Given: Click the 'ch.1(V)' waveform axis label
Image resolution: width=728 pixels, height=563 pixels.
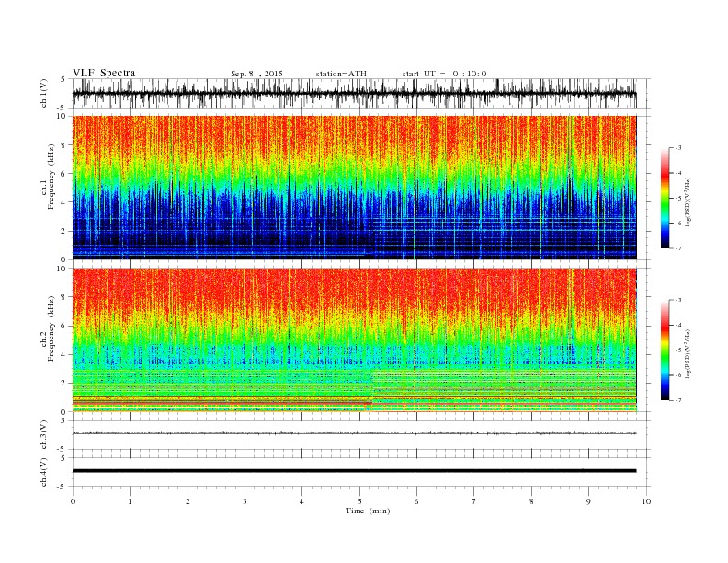Looking at the screenshot, I should (44, 93).
